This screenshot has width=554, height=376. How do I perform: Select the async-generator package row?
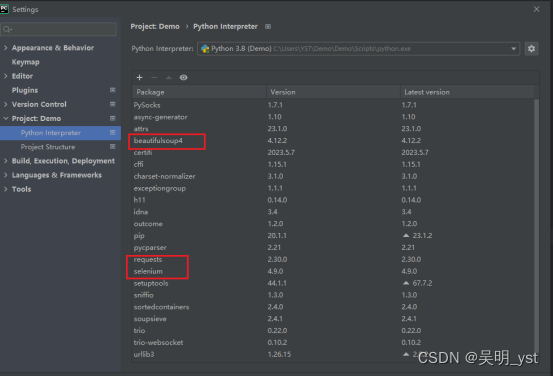click(333, 117)
